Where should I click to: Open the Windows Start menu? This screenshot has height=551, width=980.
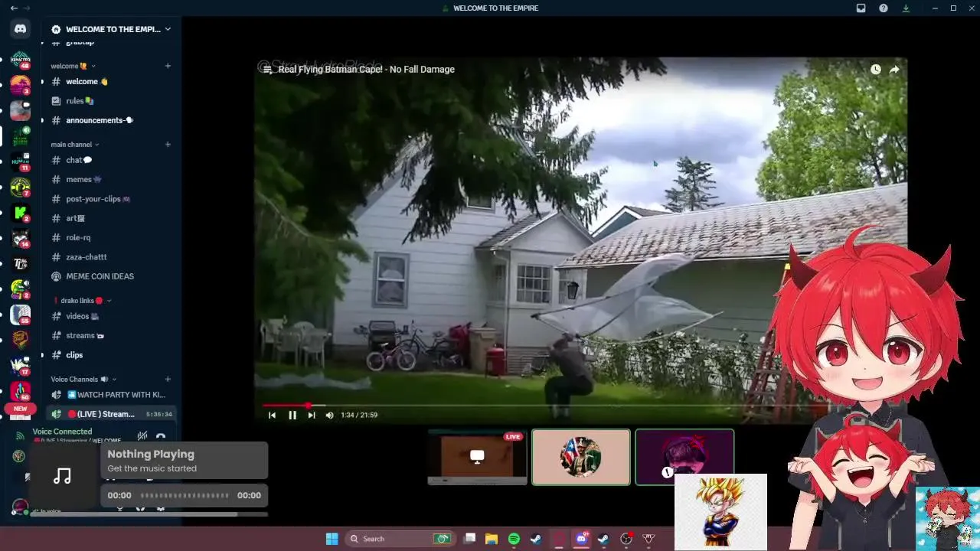332,539
